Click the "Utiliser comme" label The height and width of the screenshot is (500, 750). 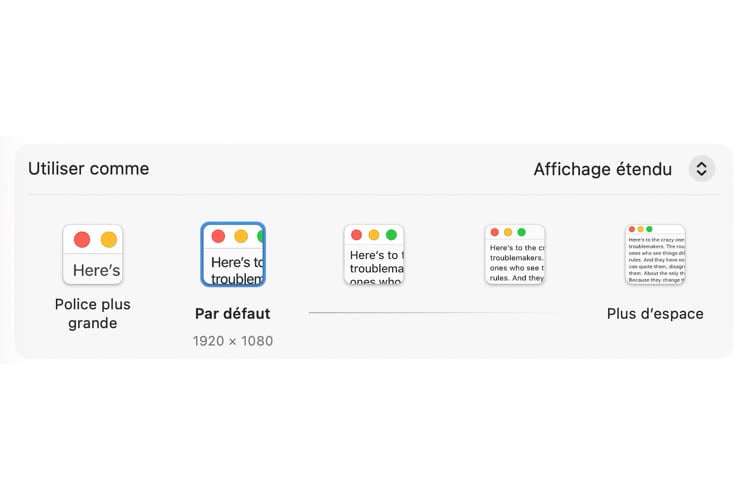click(x=89, y=169)
